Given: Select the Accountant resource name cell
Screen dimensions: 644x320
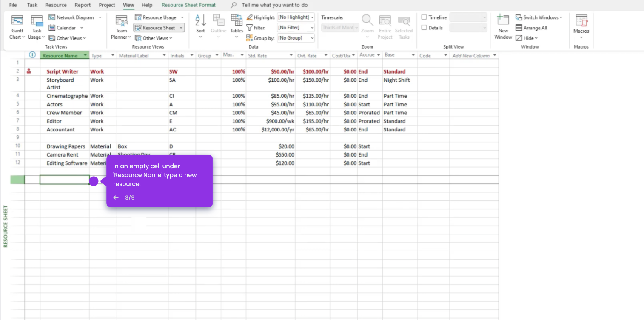Looking at the screenshot, I should [x=65, y=129].
